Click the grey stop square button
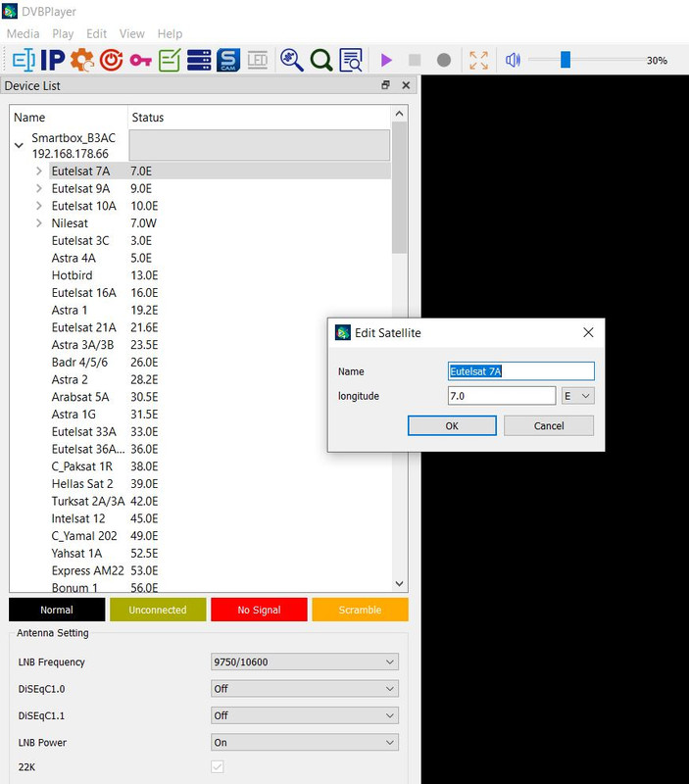The width and height of the screenshot is (689, 784). tap(415, 60)
